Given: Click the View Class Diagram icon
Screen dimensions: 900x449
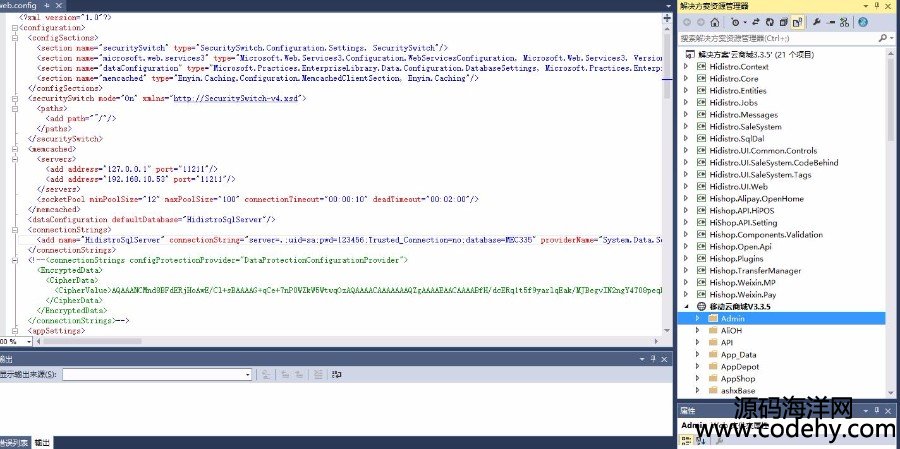Looking at the screenshot, I should [x=844, y=22].
